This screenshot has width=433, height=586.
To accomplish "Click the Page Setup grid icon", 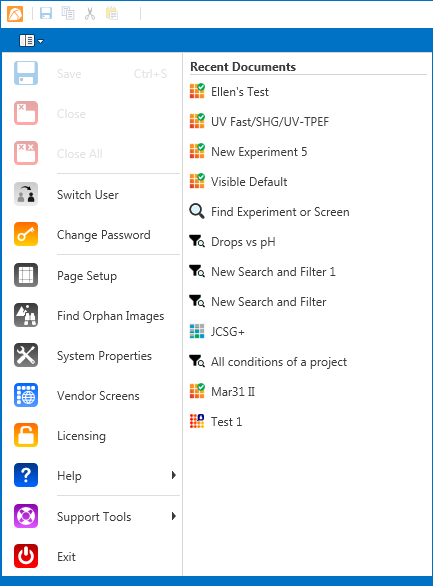I will tap(26, 275).
